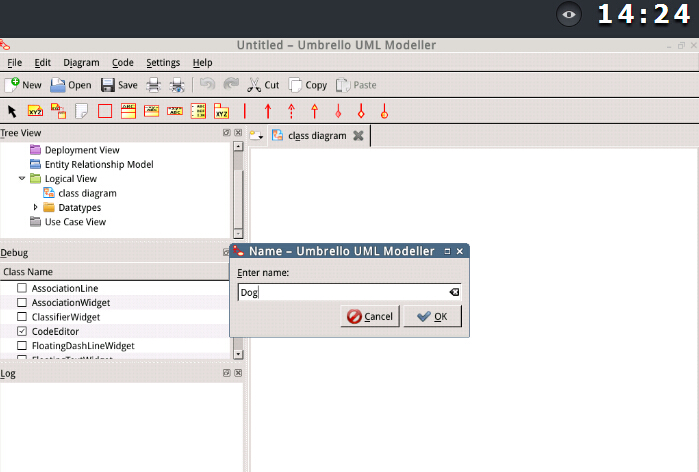The height and width of the screenshot is (472, 699).
Task: Click Open in the toolbar
Action: click(x=71, y=85)
